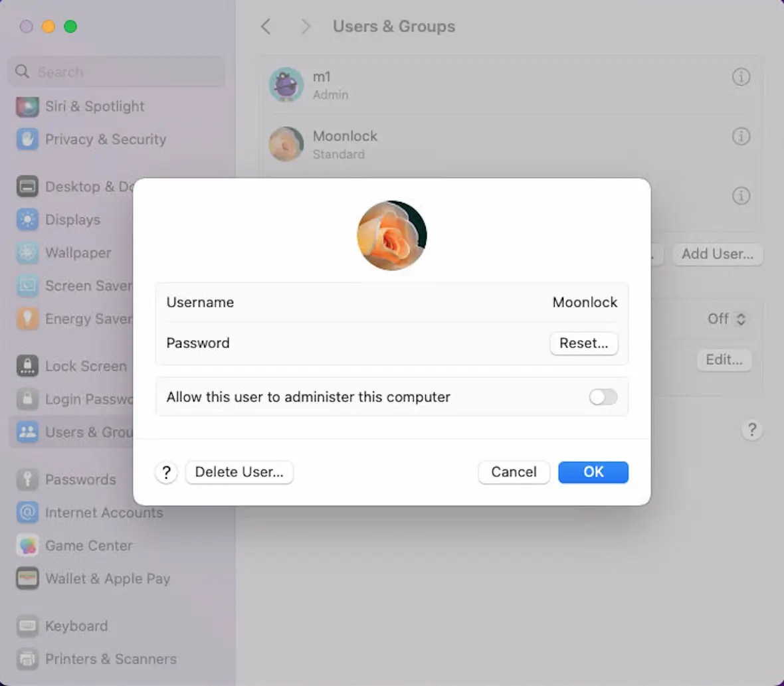Open Wallpaper settings
The width and height of the screenshot is (784, 686).
[x=78, y=253]
